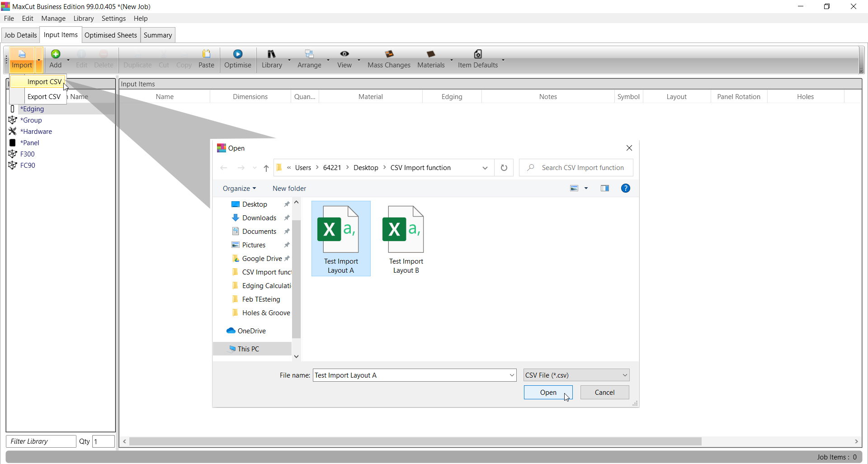
Task: Expand the Organize dropdown
Action: [239, 189]
